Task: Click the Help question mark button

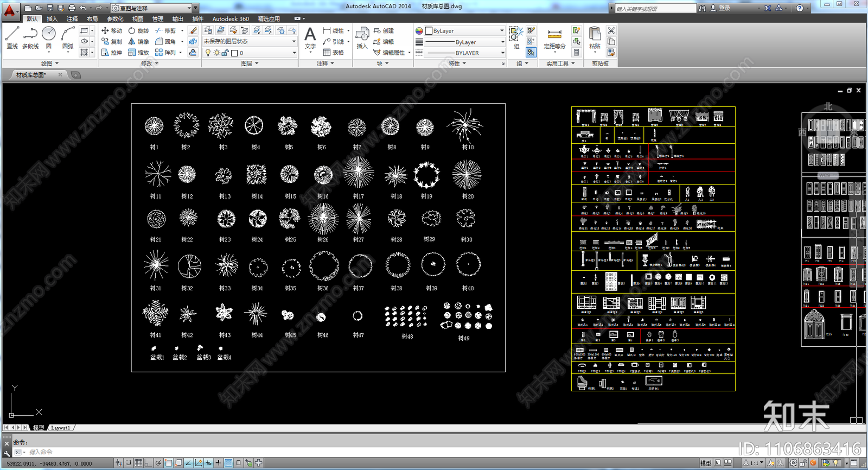Action: pos(799,8)
